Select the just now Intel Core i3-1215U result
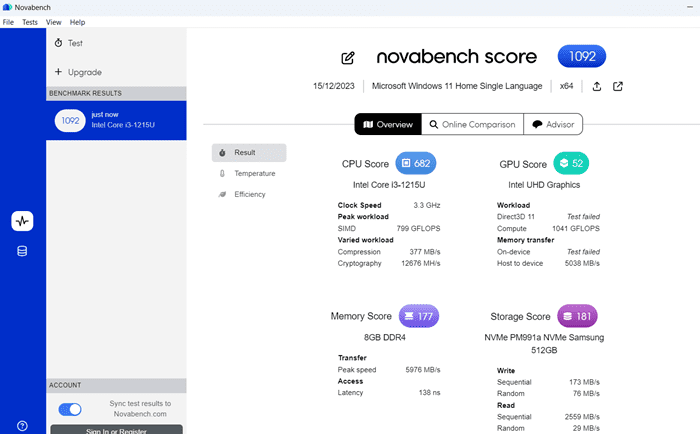 pyautogui.click(x=116, y=121)
